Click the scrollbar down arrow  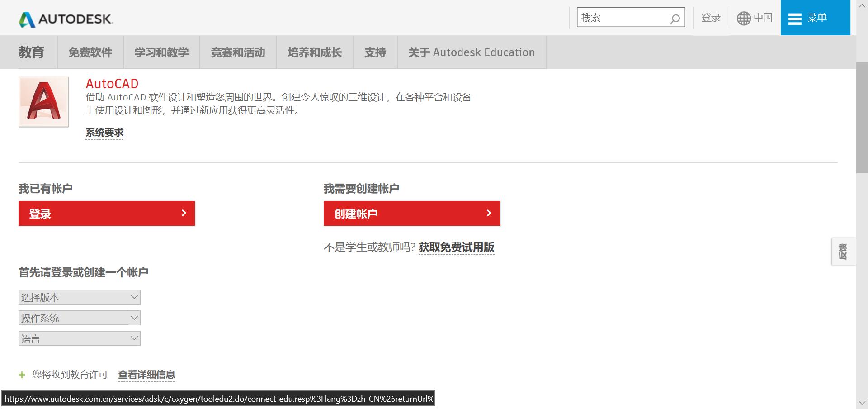point(862,402)
